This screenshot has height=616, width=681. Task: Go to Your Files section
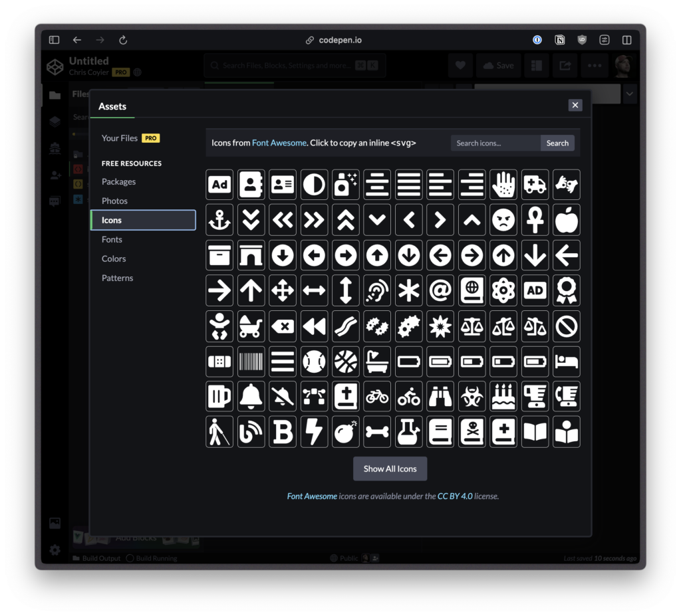pos(120,138)
